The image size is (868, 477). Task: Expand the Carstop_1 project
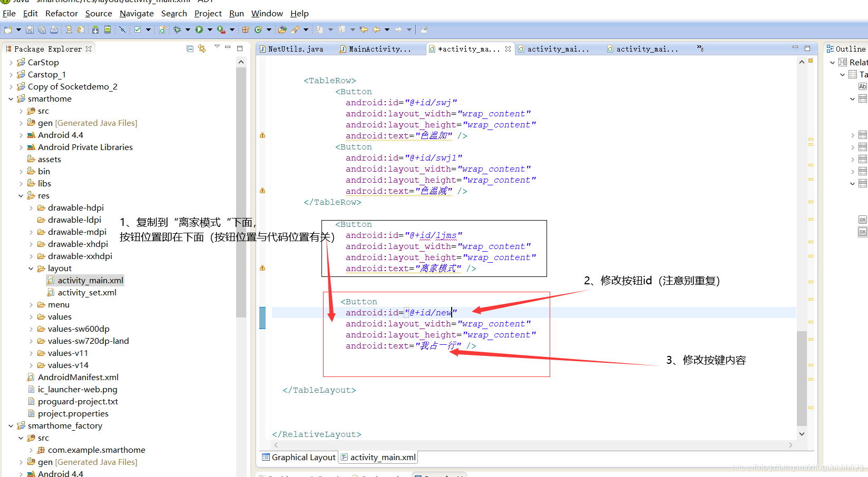coord(11,74)
